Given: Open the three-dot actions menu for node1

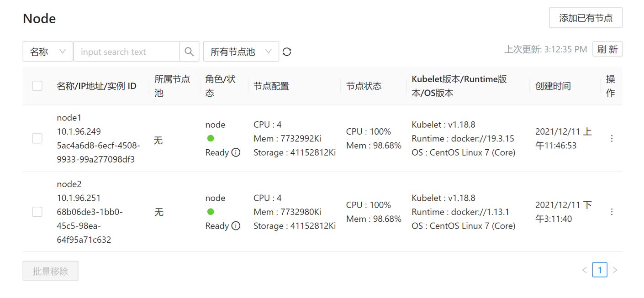Looking at the screenshot, I should pyautogui.click(x=612, y=138).
